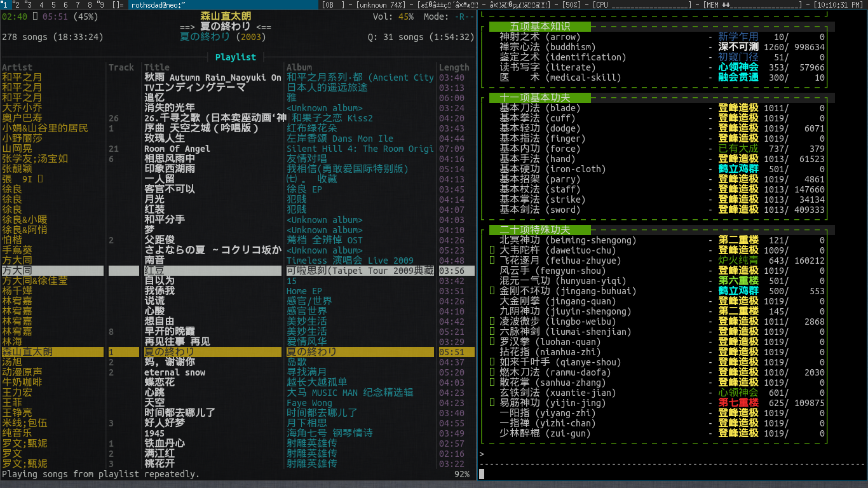Click the []= tiling layout symbol
Screen dimensions: 868x488
[x=118, y=5]
